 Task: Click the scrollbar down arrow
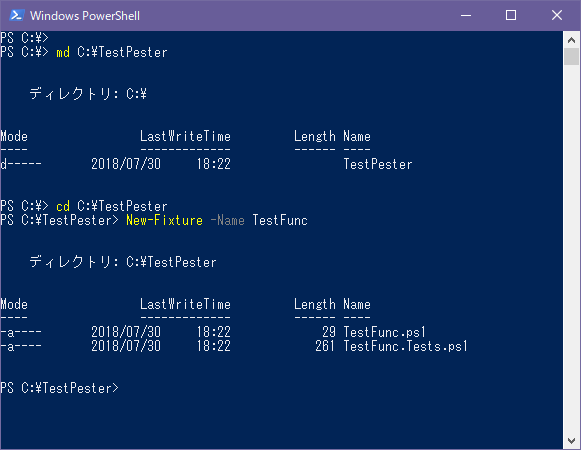tap(571, 441)
